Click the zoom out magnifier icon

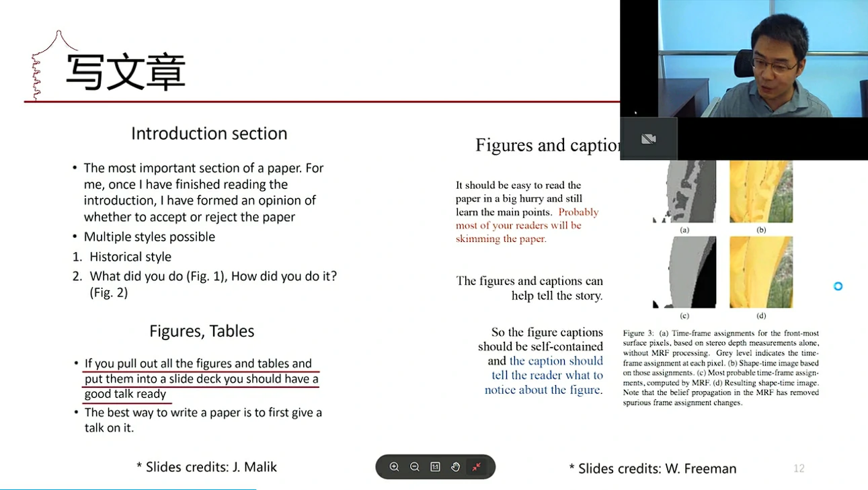tap(415, 467)
